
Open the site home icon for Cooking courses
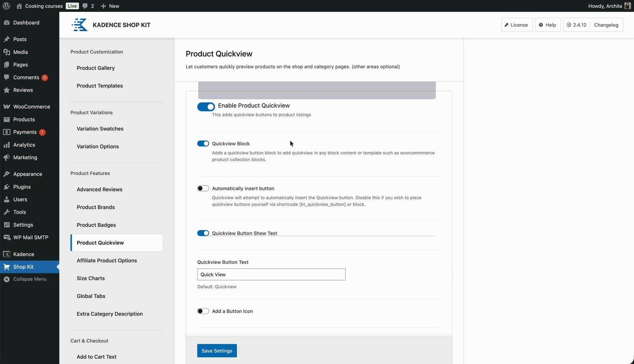[19, 6]
